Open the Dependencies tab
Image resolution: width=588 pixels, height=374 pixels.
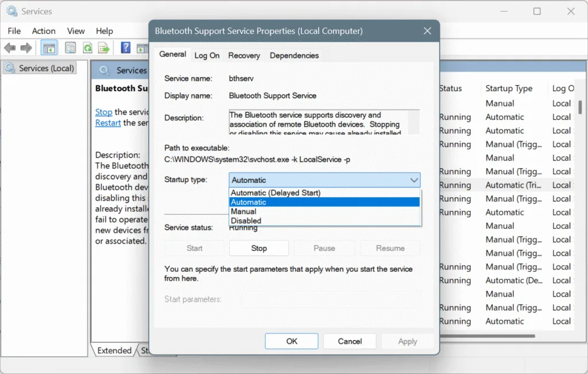click(294, 55)
